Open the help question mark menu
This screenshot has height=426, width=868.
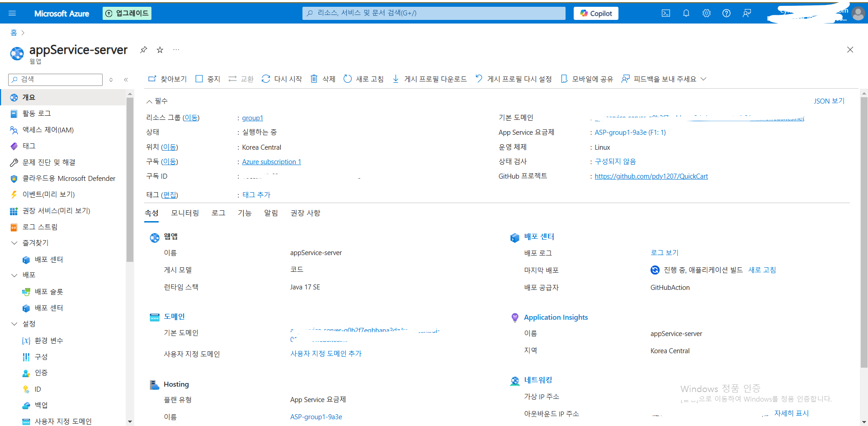[x=726, y=13]
